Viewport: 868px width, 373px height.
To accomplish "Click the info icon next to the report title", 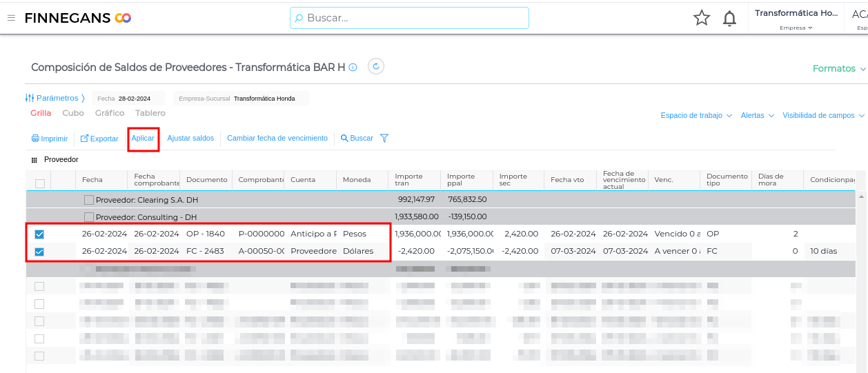I will tap(353, 68).
